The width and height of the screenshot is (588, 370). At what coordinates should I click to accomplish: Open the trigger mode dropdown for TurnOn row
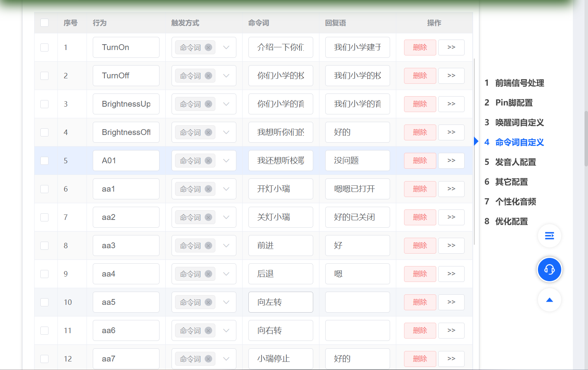tap(226, 47)
